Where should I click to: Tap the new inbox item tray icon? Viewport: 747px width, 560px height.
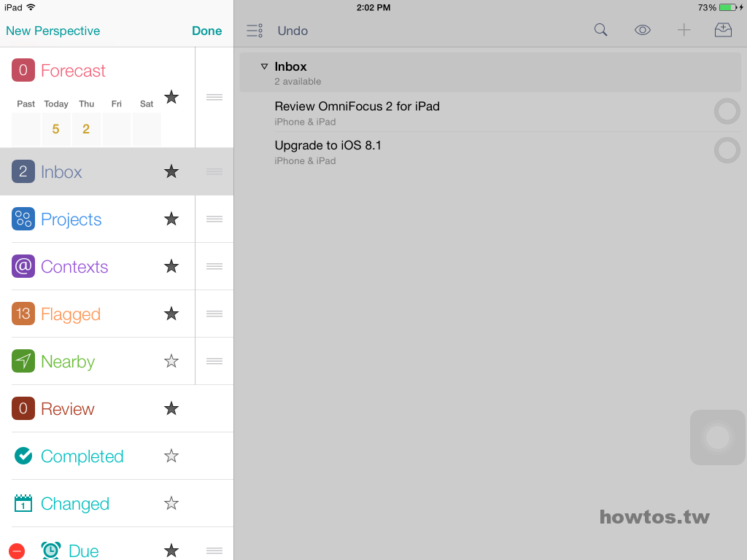[723, 30]
